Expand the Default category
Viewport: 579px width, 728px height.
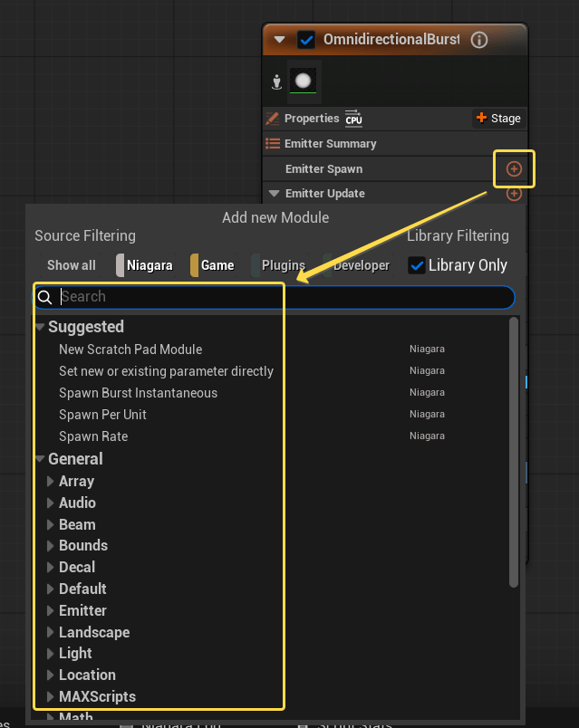click(x=50, y=589)
